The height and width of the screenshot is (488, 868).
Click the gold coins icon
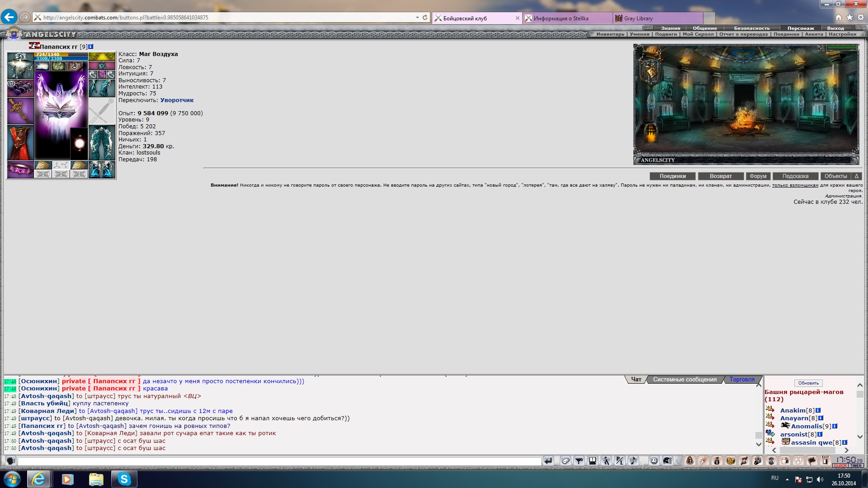coord(731,461)
